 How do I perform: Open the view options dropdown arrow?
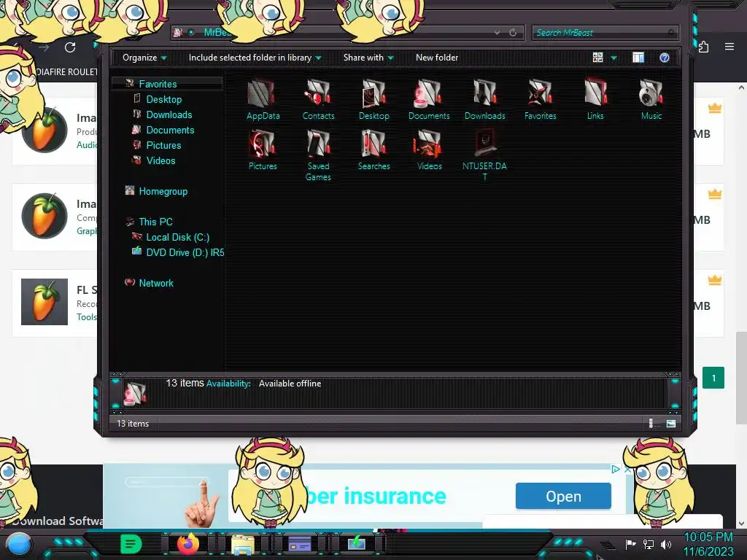614,58
